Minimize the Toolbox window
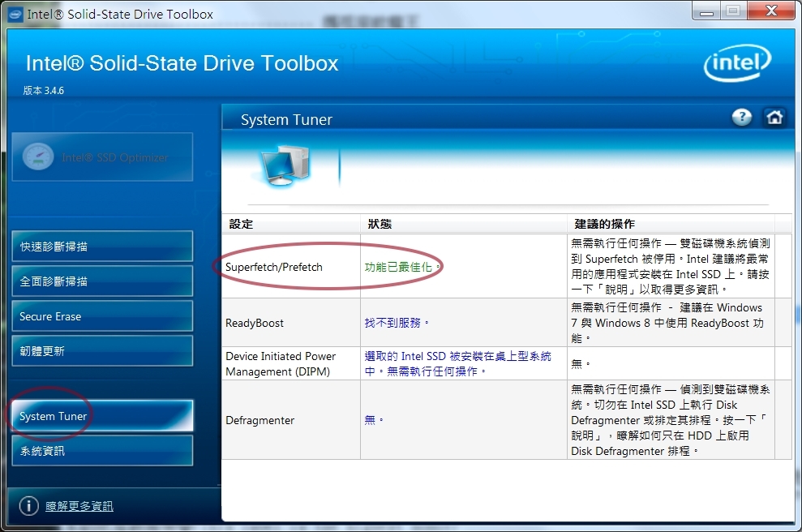The width and height of the screenshot is (802, 532). 706,11
